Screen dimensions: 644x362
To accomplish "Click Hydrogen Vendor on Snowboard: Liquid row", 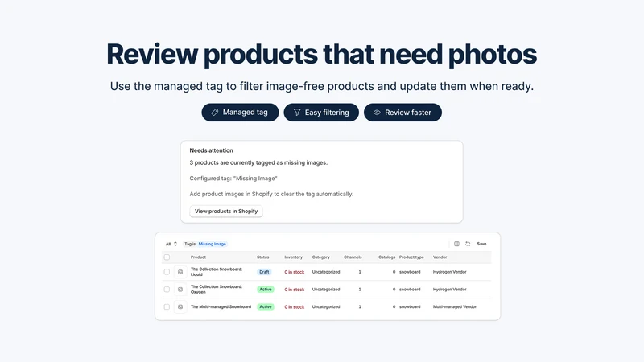I will point(450,272).
